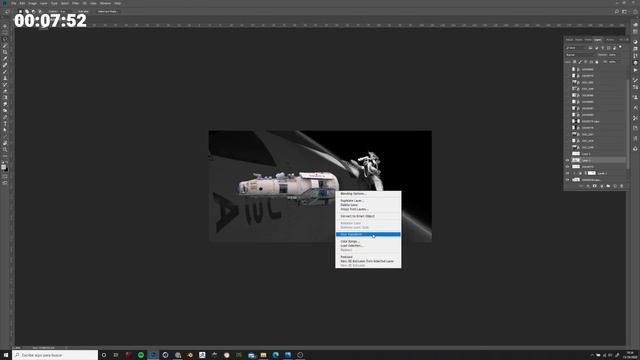Choose Free Transform in context menu
This screenshot has width=640, height=360.
[x=368, y=234]
